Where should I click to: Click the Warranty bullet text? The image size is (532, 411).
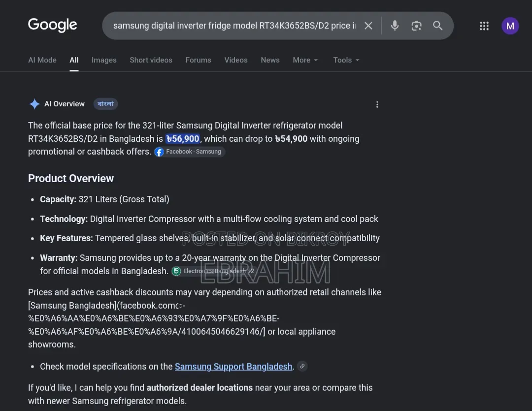tap(210, 264)
